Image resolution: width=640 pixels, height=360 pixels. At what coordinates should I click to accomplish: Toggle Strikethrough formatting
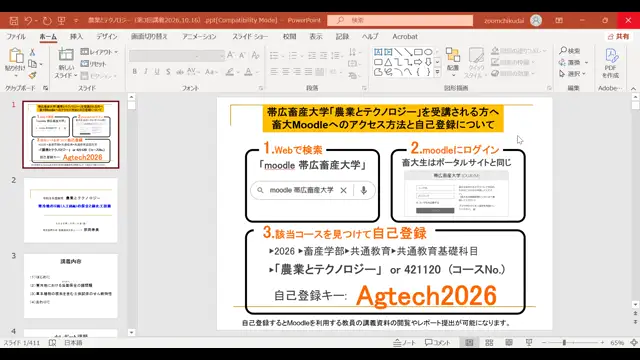pyautogui.click(x=180, y=72)
